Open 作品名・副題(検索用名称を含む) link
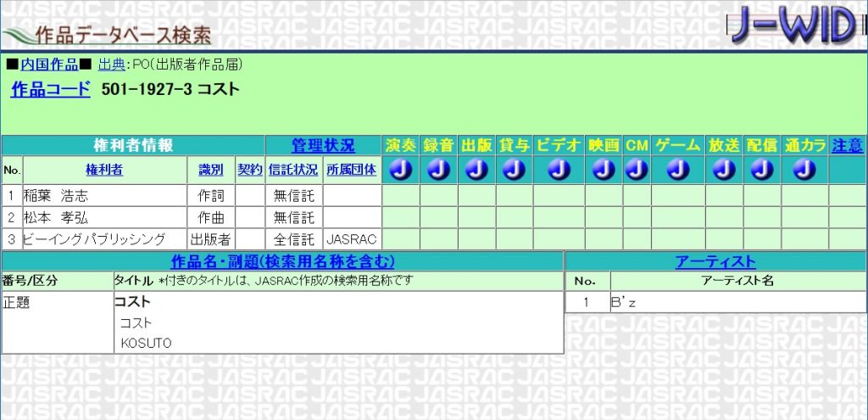 point(283,261)
